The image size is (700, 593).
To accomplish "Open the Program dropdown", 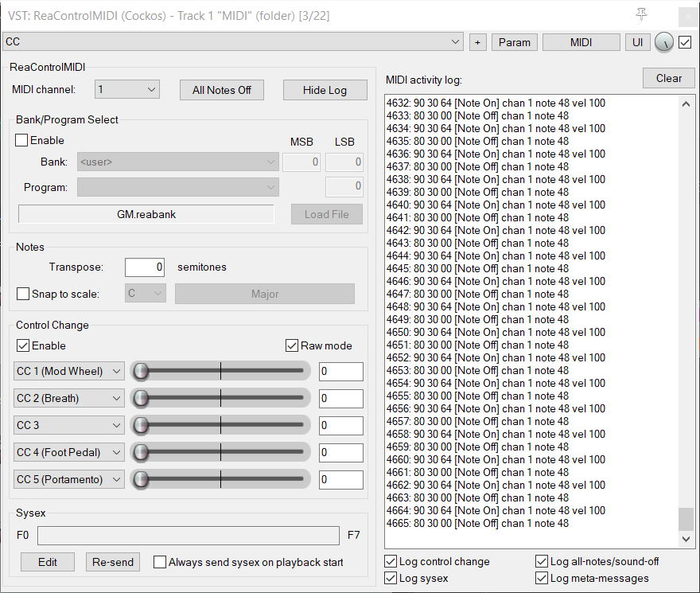I will click(177, 187).
